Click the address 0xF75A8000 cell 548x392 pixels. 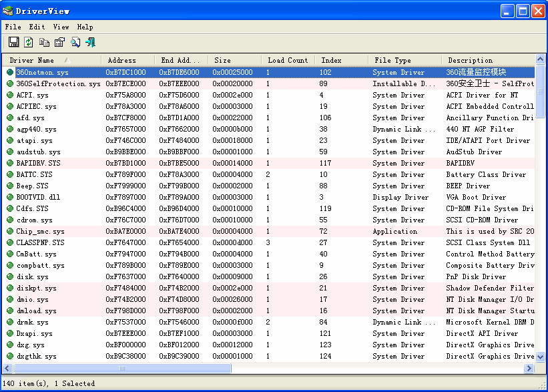(x=125, y=95)
